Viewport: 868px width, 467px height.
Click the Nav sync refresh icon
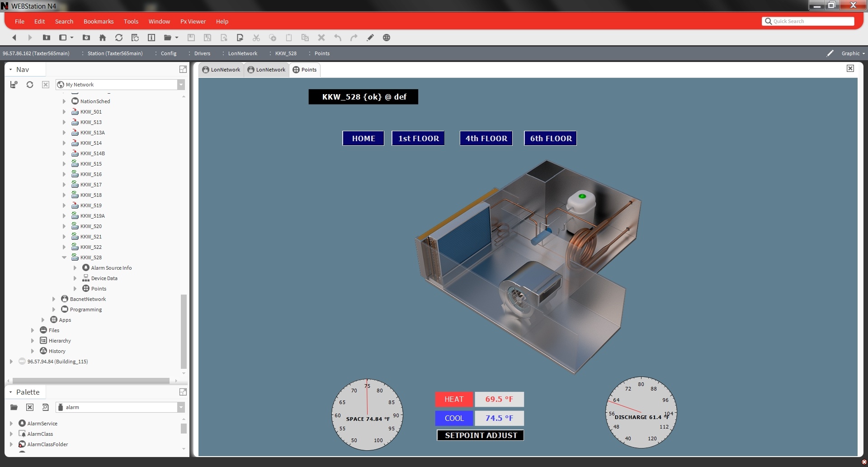[x=30, y=85]
